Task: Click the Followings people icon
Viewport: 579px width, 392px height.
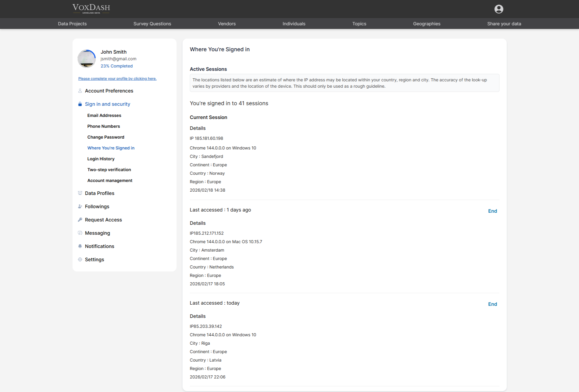Action: [80, 206]
